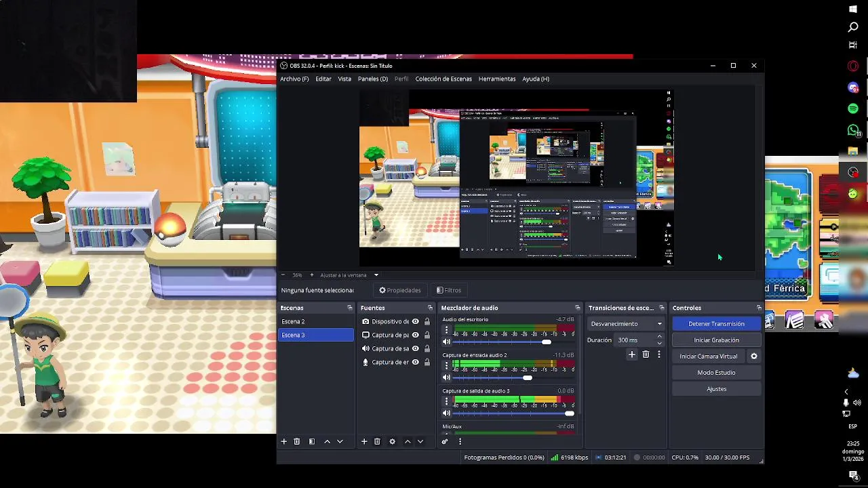Mute Audio del escritorio speaker
The image size is (868, 488).
click(446, 342)
